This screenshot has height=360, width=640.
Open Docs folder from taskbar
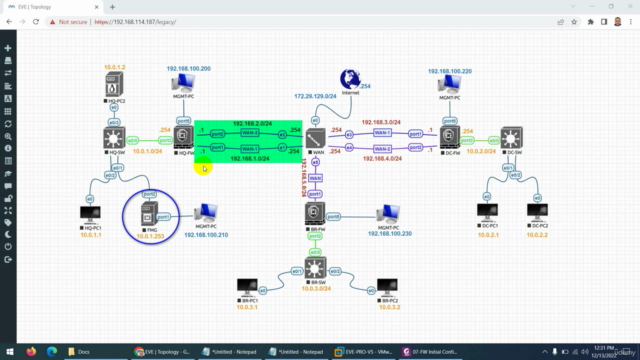pos(79,351)
